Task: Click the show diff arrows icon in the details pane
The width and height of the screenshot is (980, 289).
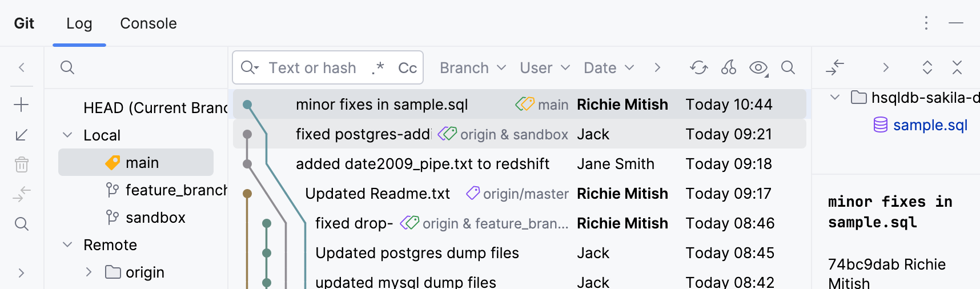Action: tap(835, 67)
